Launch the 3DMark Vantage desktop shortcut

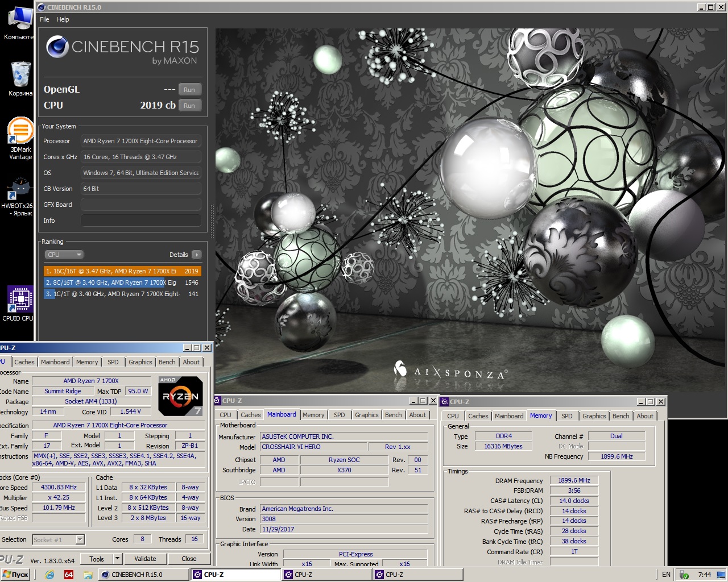20,138
